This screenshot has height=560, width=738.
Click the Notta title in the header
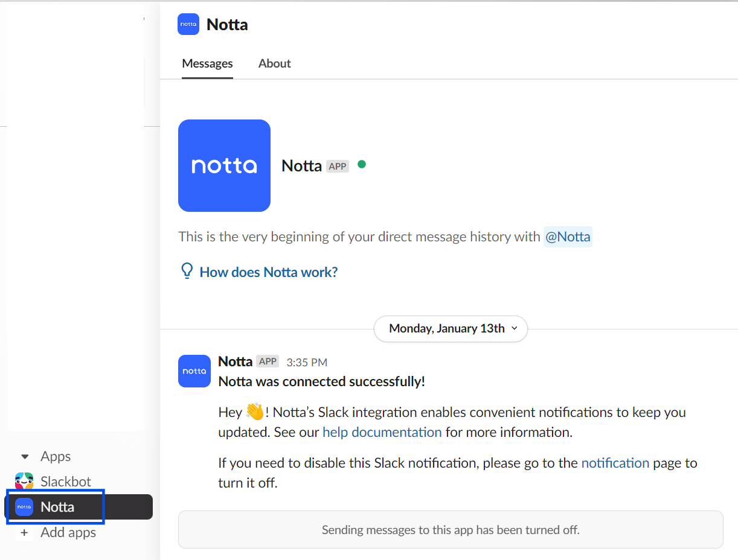[227, 24]
